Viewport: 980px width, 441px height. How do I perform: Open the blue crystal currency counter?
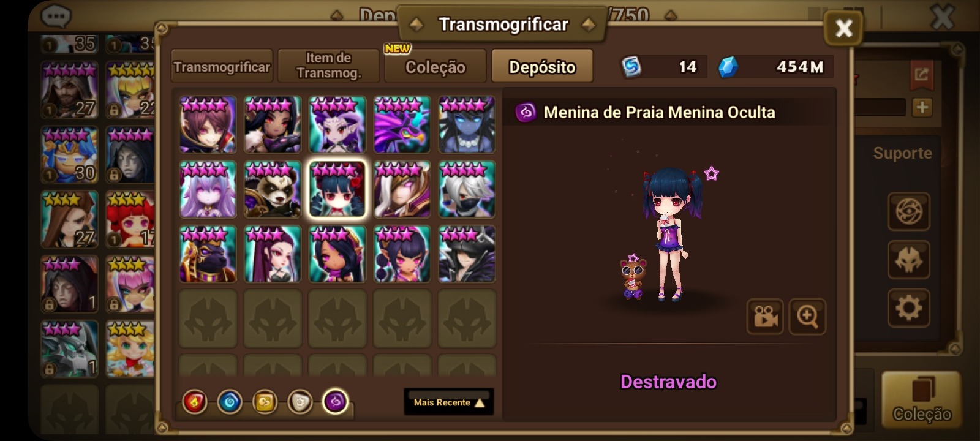click(x=775, y=67)
